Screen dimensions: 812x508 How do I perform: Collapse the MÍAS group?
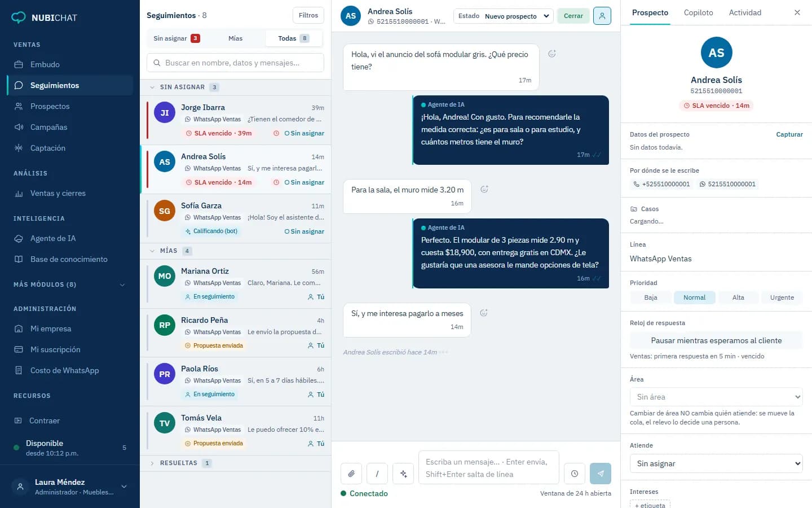pos(236,251)
